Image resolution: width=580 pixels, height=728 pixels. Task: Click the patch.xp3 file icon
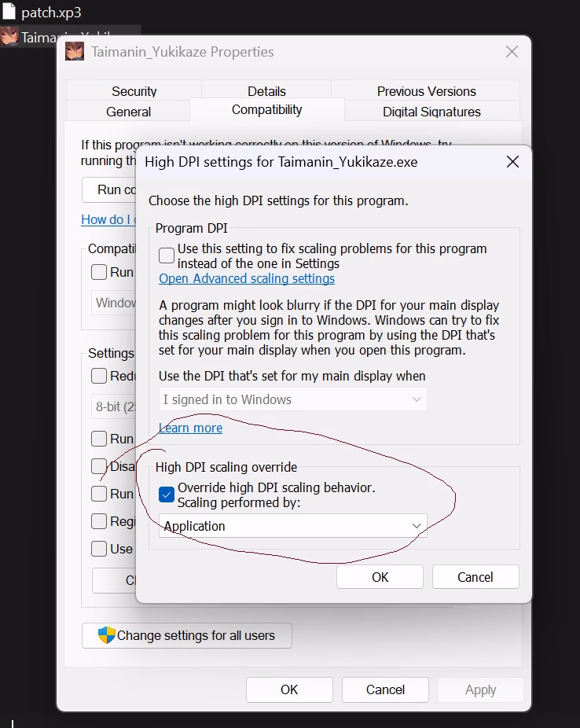pyautogui.click(x=9, y=13)
